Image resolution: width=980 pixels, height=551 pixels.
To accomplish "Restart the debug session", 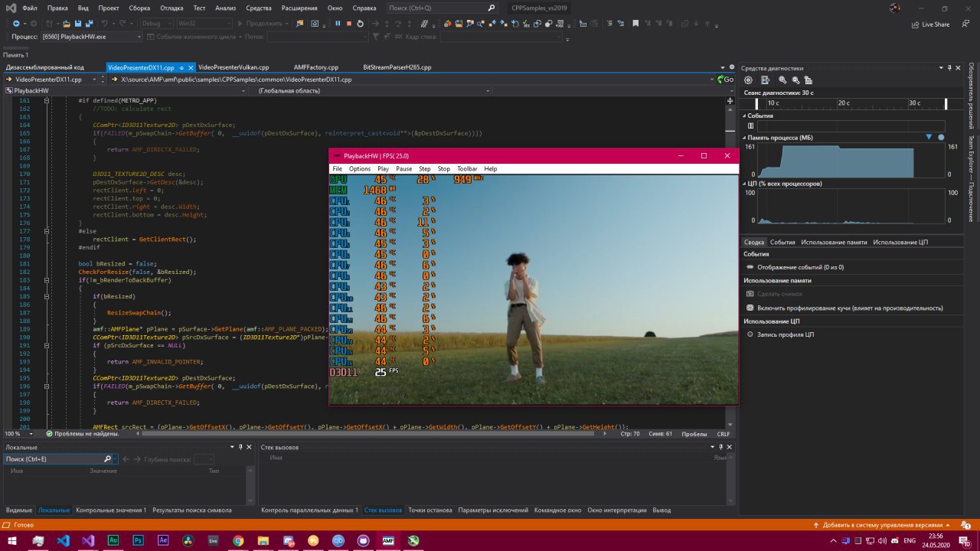I will [362, 24].
